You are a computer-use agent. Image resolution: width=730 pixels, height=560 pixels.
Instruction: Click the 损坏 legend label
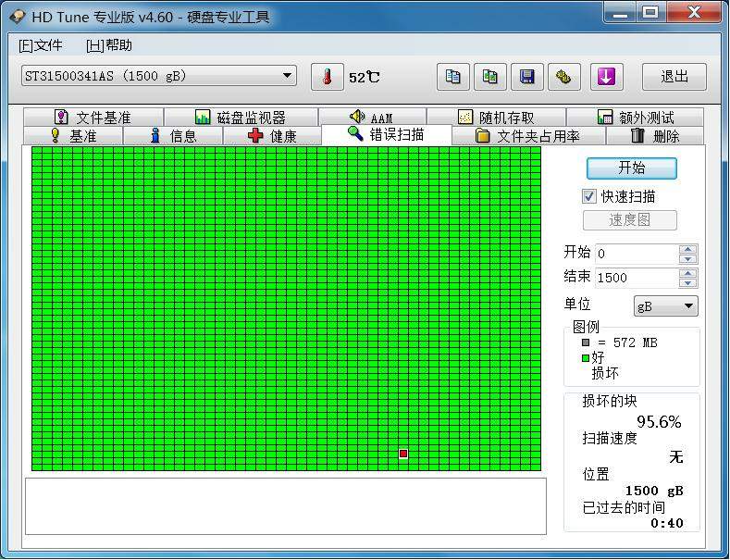click(x=605, y=373)
